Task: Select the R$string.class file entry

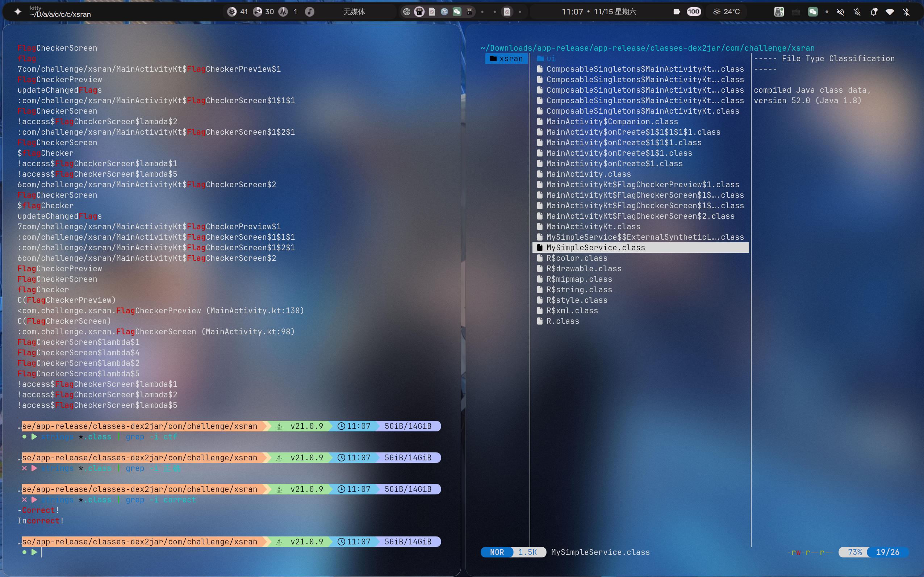Action: 579,290
